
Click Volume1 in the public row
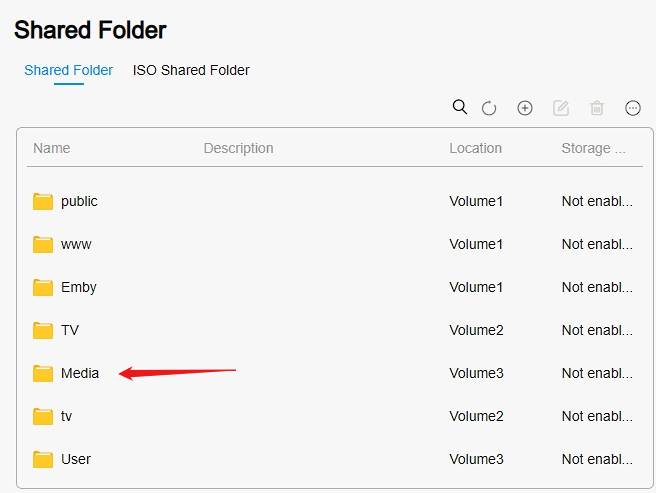(x=476, y=201)
